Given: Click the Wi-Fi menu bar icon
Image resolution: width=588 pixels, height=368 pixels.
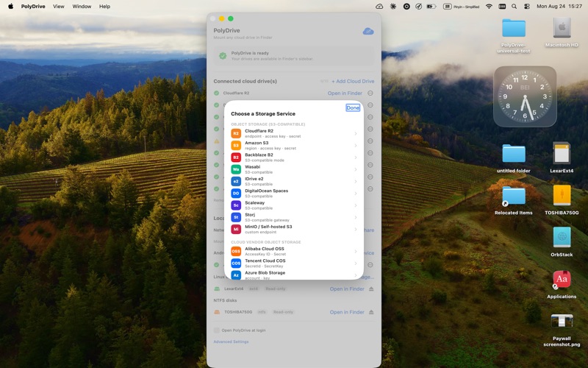Looking at the screenshot, I should [489, 6].
